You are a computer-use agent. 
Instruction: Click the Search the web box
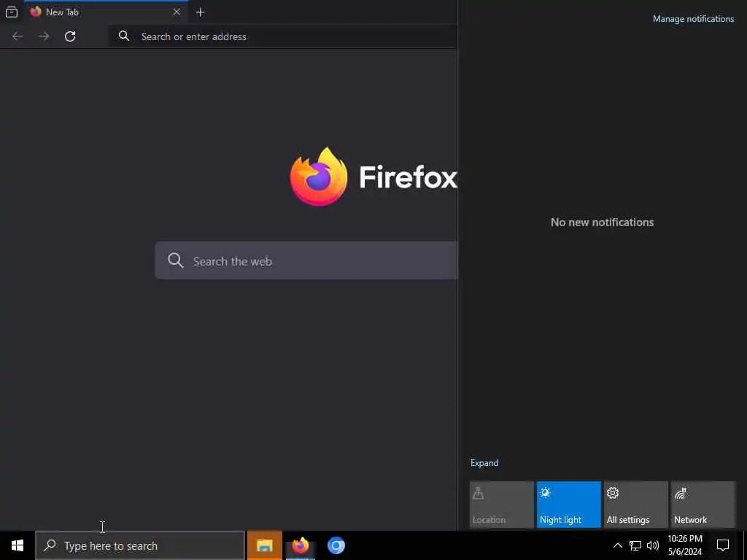(x=306, y=260)
